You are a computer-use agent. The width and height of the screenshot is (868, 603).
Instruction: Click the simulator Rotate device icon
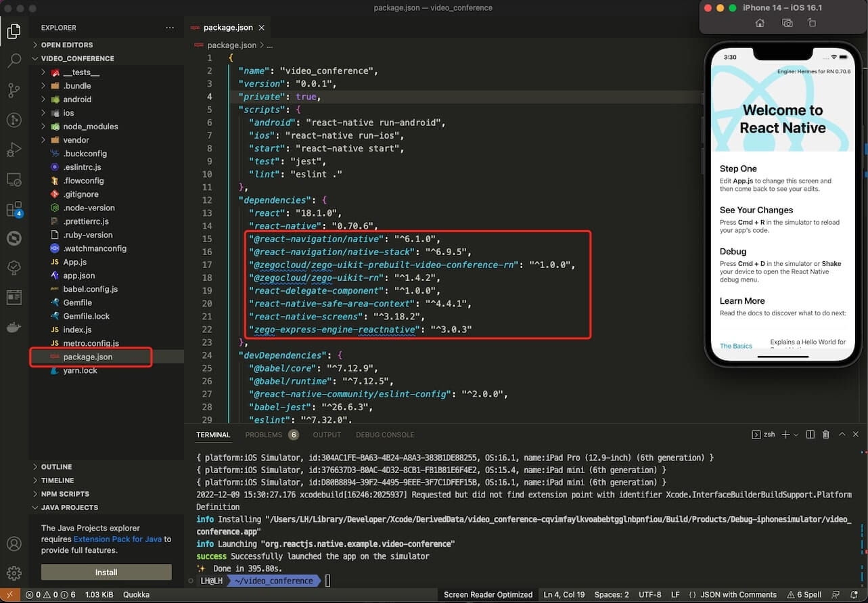(812, 23)
